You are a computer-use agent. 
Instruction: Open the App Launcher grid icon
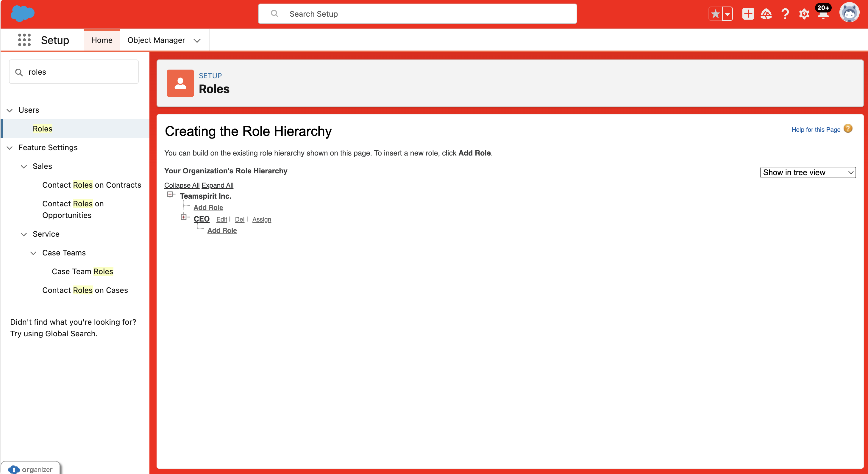coord(24,40)
